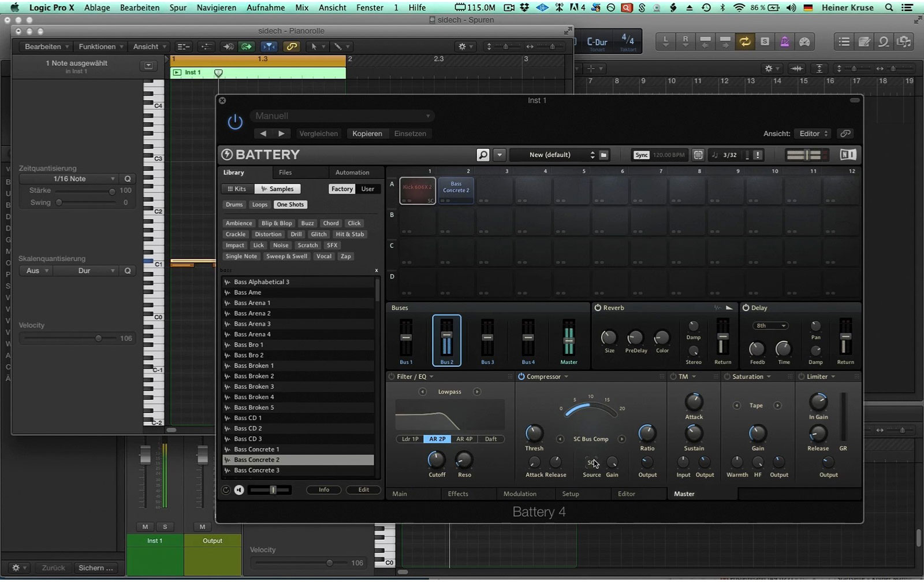Click the cycle loop button in Logic toolbar
This screenshot has height=582, width=924.
click(745, 42)
